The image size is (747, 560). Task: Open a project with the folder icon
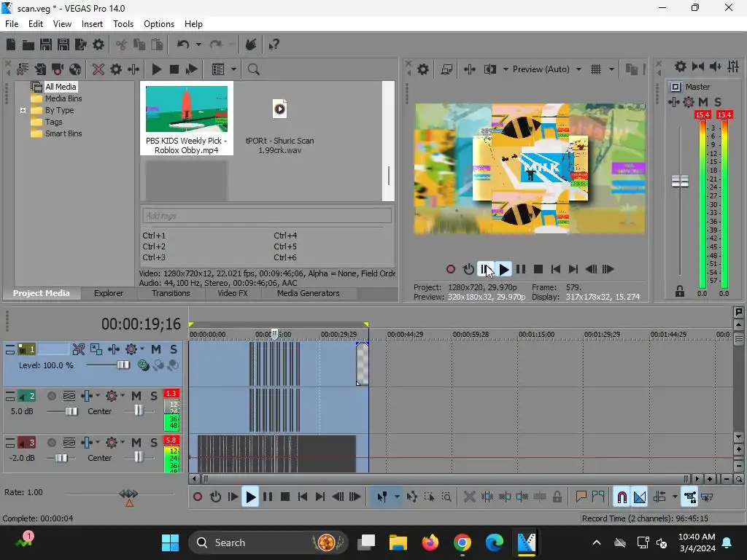pyautogui.click(x=28, y=44)
